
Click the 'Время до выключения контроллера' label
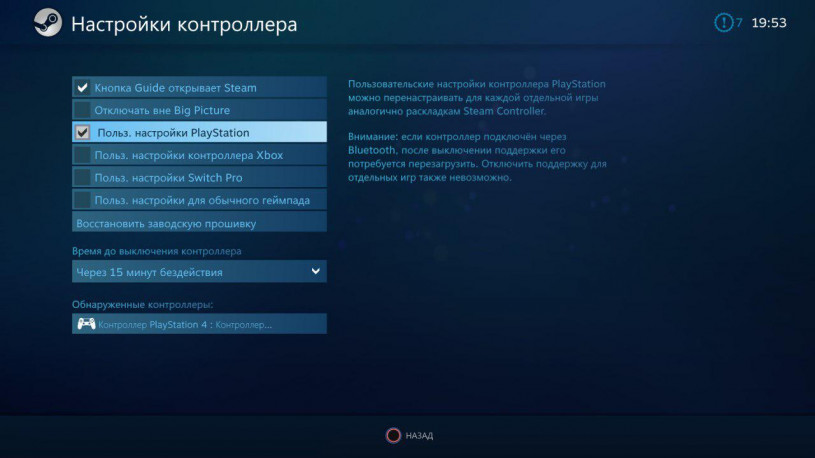(156, 251)
